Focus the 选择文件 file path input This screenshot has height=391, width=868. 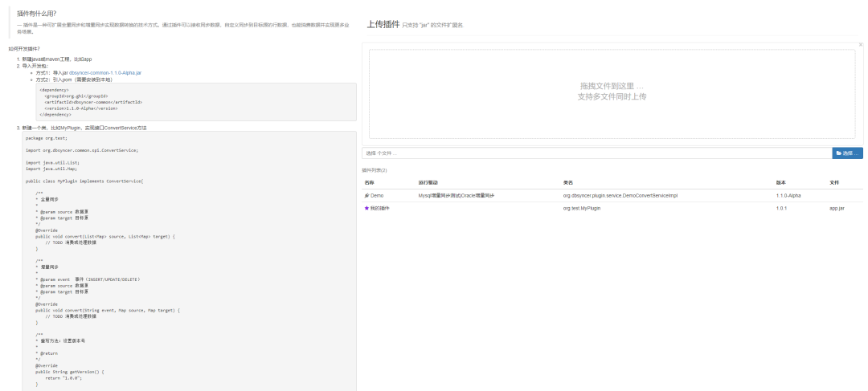pyautogui.click(x=596, y=153)
